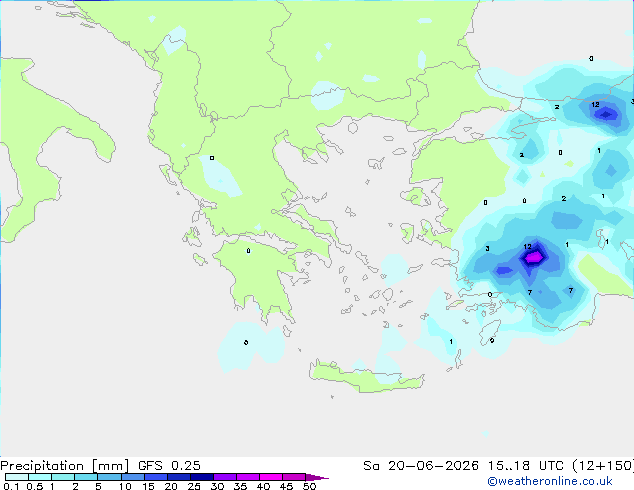The image size is (634, 490).
Task: Click the magenta precipitation maximum over Turkey
Action: pos(534,257)
